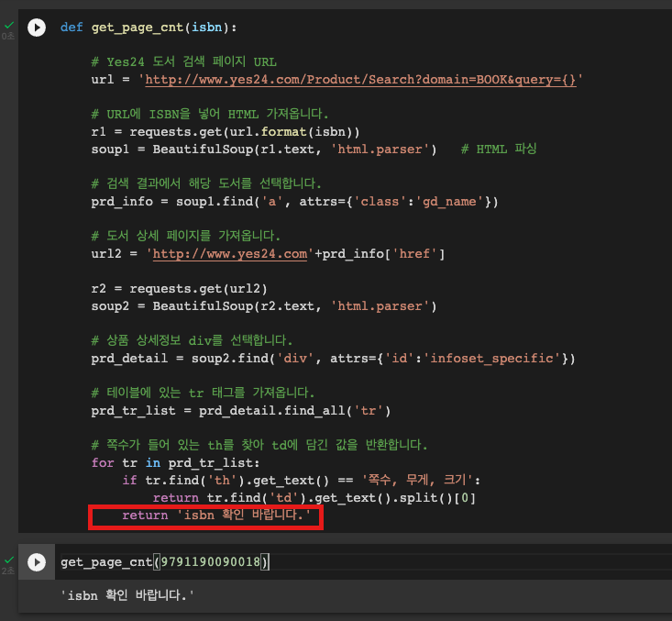The image size is (672, 621).
Task: Click the '# HTML 파싱' comment
Action: click(x=499, y=150)
